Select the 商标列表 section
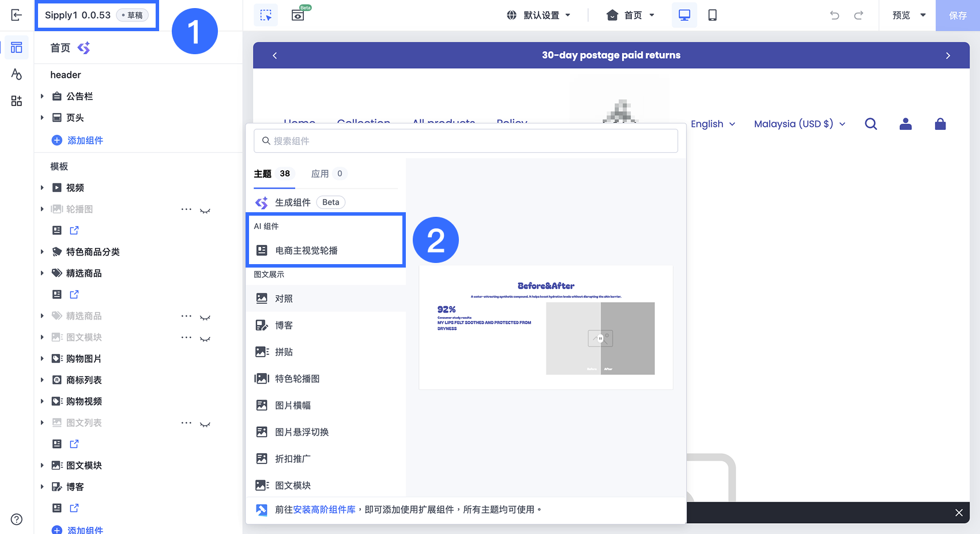 click(x=84, y=380)
